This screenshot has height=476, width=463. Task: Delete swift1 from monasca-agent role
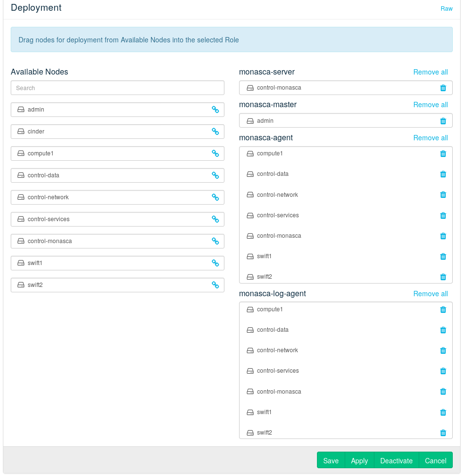pyautogui.click(x=443, y=256)
